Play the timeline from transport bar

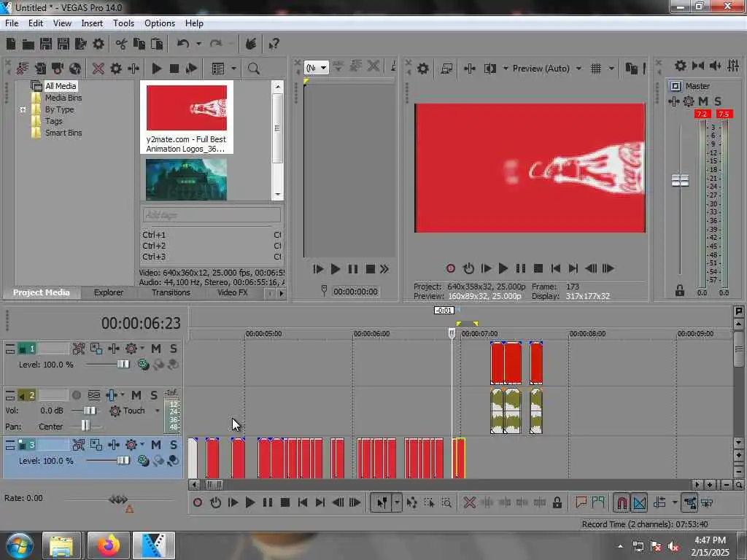pyautogui.click(x=249, y=502)
